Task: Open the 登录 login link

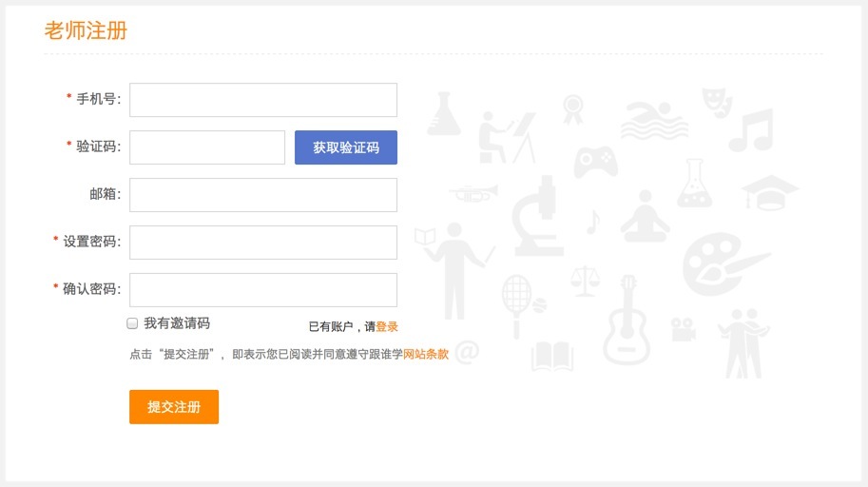Action: pyautogui.click(x=387, y=326)
